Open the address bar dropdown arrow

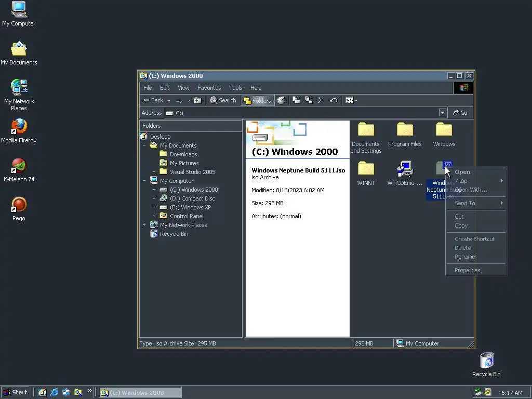[x=442, y=113]
